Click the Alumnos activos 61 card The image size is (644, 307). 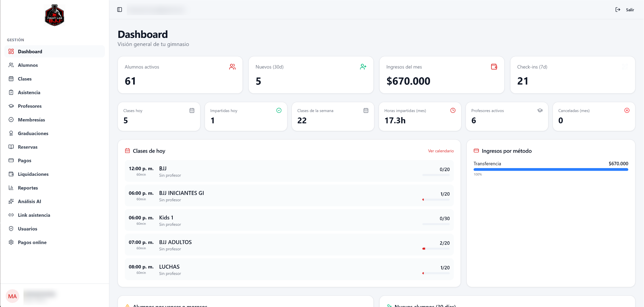tap(180, 75)
